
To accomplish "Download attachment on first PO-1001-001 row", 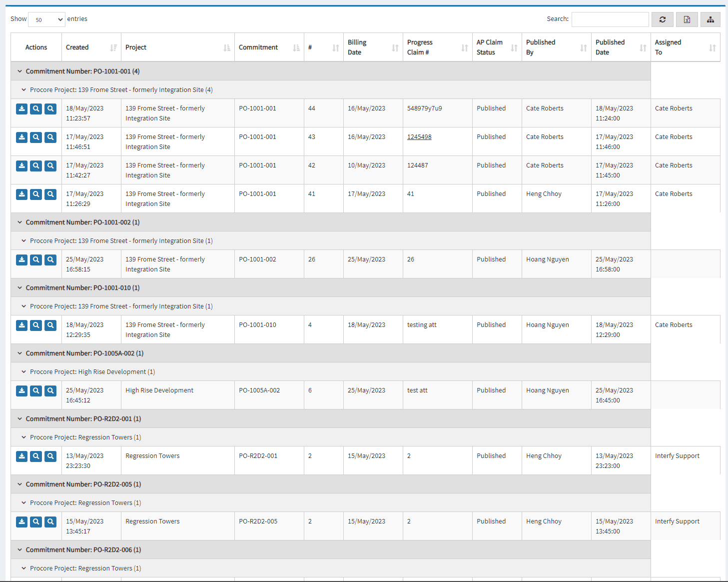I will tap(21, 108).
